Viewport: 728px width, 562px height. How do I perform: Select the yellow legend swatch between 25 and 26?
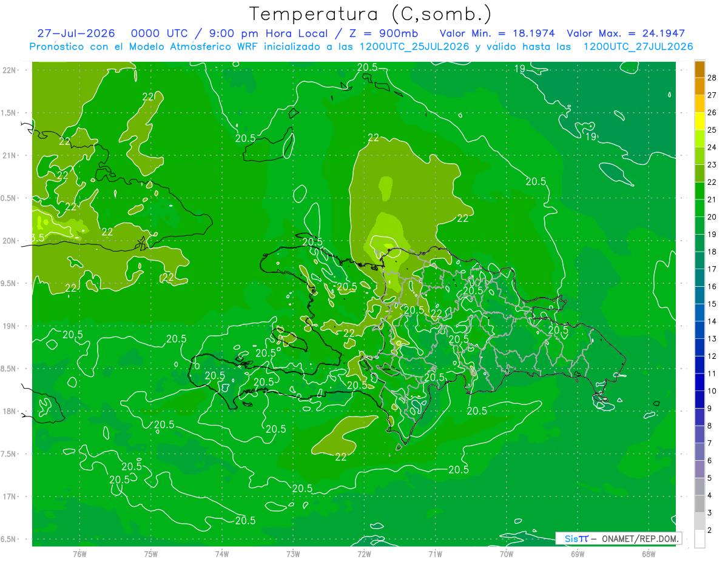point(699,121)
